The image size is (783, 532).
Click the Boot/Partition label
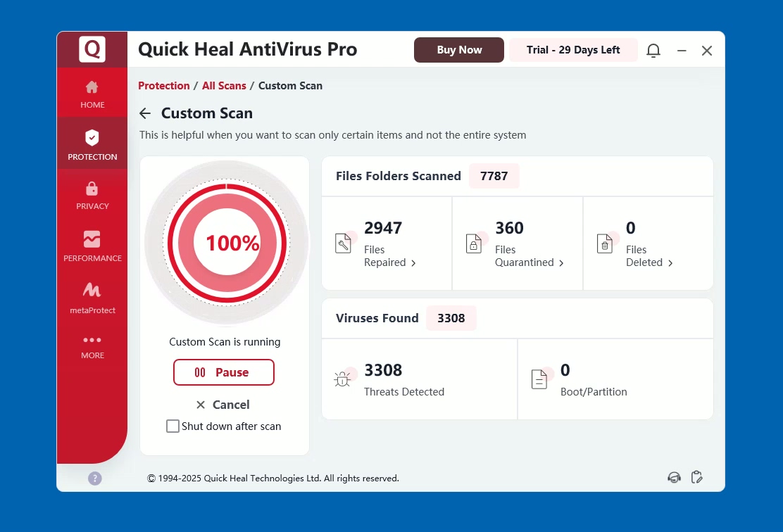(x=594, y=392)
